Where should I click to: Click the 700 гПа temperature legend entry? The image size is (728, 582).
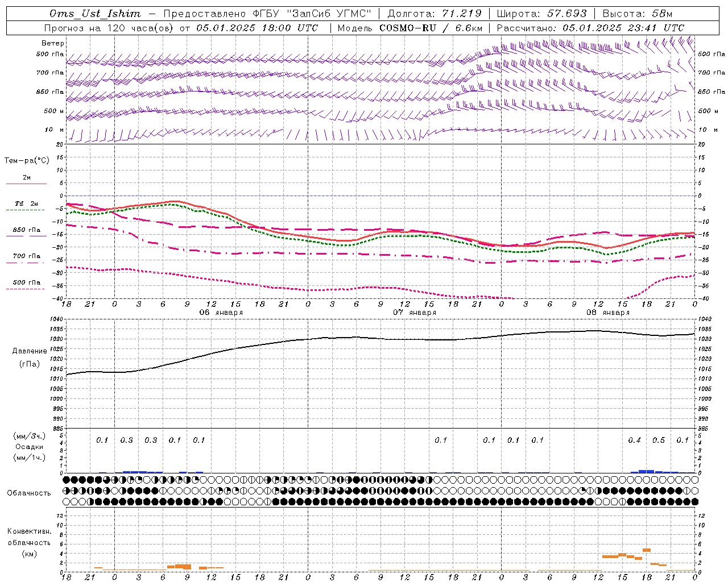click(27, 256)
